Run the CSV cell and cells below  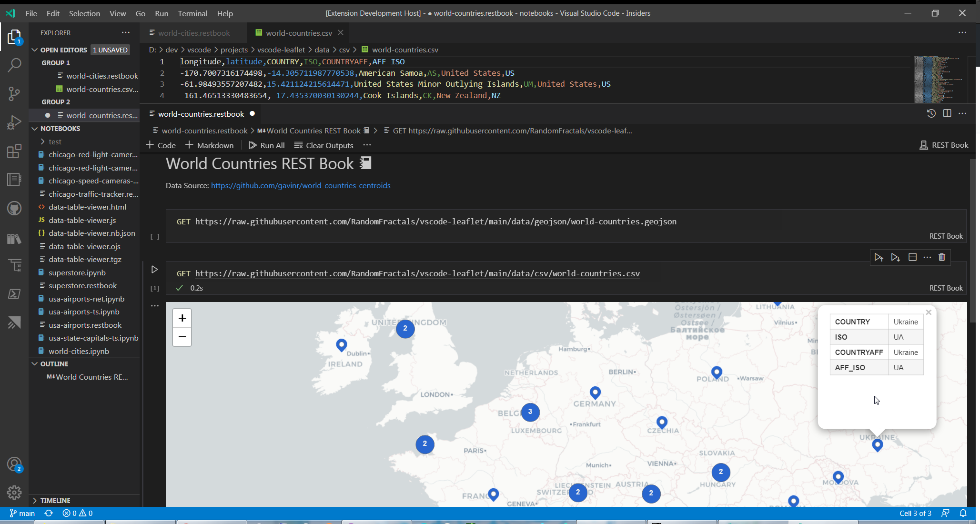click(x=896, y=257)
